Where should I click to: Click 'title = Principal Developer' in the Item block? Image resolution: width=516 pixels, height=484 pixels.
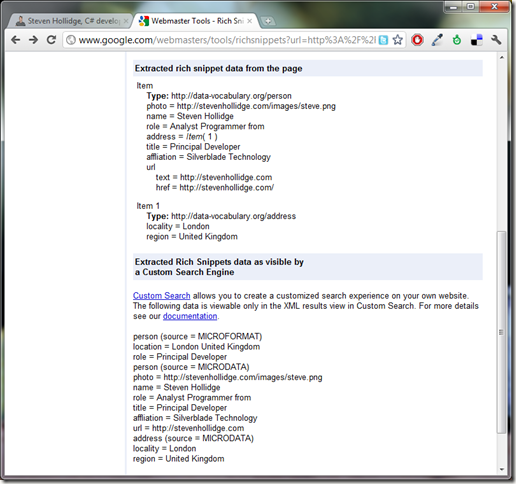click(x=193, y=147)
